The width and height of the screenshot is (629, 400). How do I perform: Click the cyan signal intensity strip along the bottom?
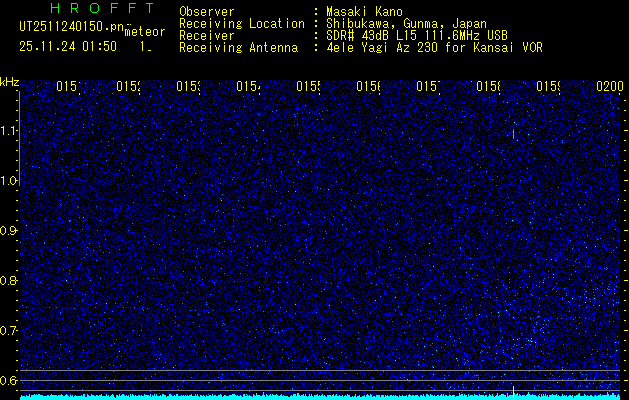[320, 397]
